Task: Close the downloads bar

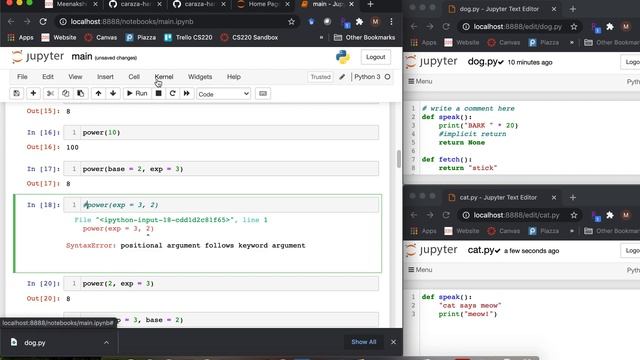Action: (x=393, y=342)
